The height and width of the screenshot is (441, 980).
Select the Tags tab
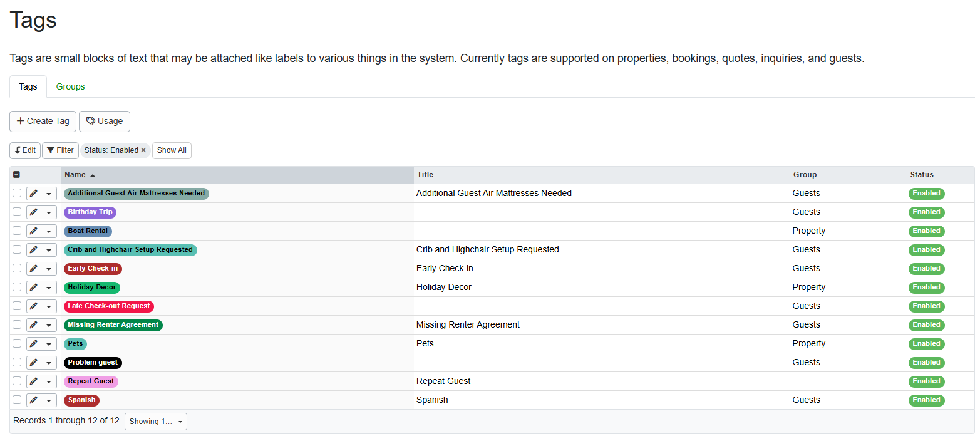pos(28,86)
